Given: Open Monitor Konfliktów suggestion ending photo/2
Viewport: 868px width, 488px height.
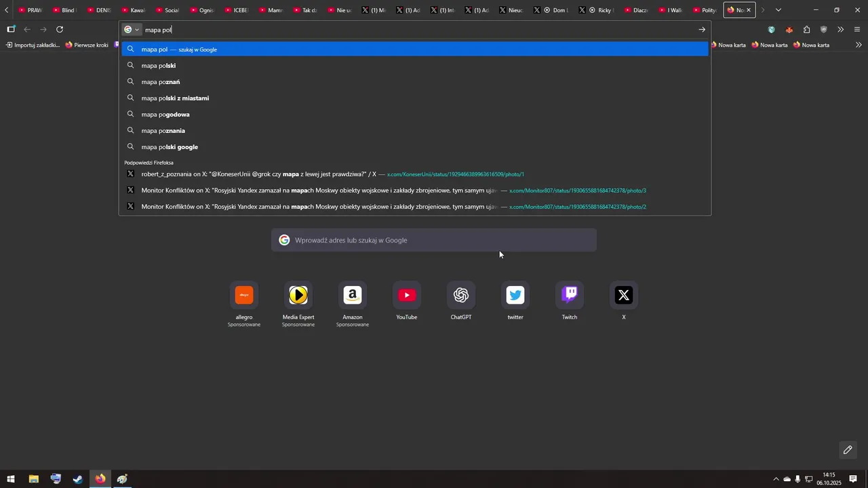Looking at the screenshot, I should (415, 207).
